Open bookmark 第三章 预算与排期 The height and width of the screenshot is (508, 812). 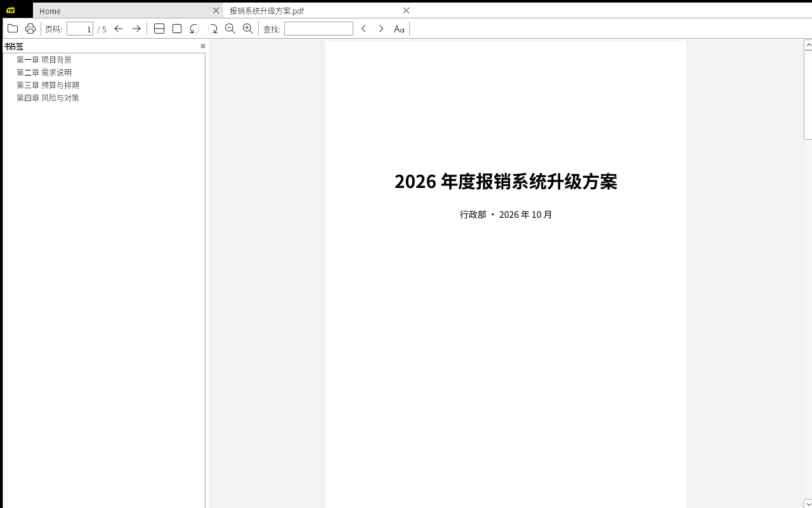click(x=48, y=85)
